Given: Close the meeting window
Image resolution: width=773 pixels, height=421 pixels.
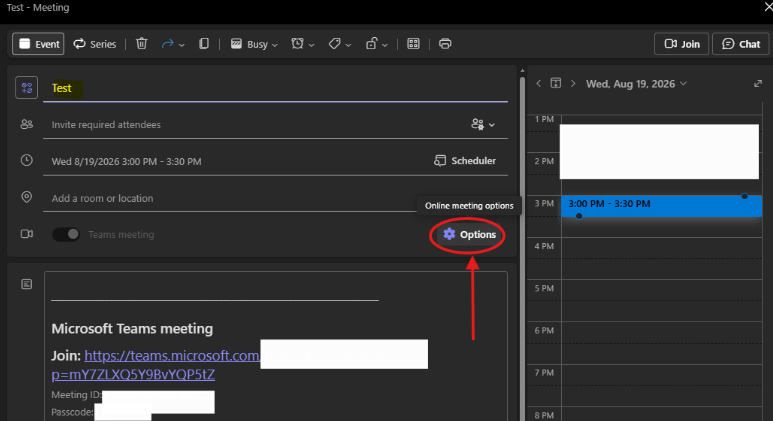Looking at the screenshot, I should [x=768, y=6].
